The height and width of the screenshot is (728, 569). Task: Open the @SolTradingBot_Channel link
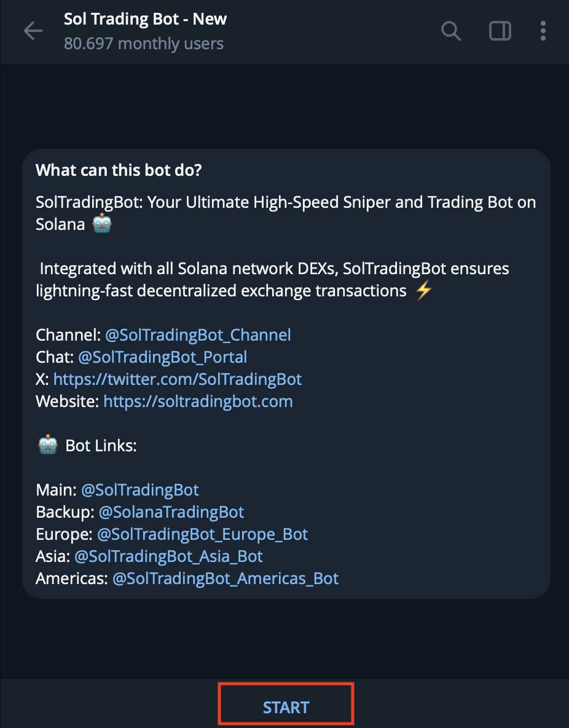tap(198, 334)
